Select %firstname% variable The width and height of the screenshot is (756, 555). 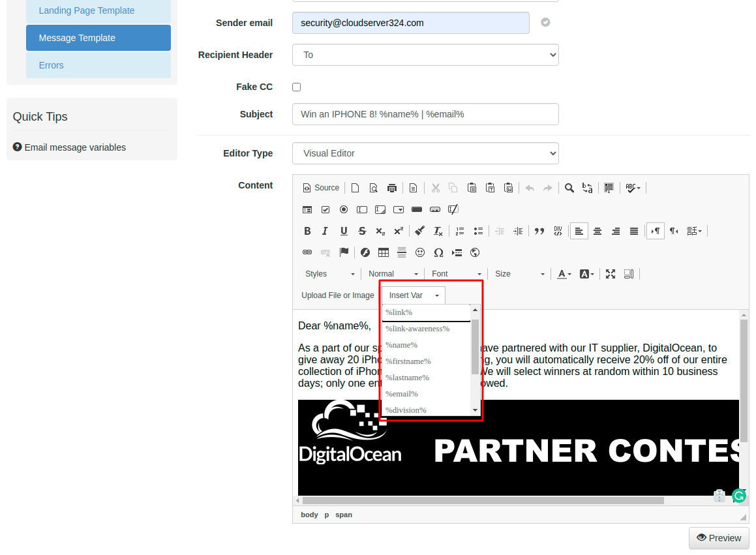pos(426,362)
